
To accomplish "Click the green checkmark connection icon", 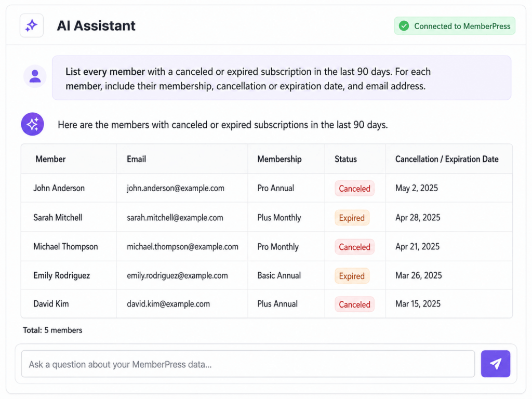I will point(404,26).
